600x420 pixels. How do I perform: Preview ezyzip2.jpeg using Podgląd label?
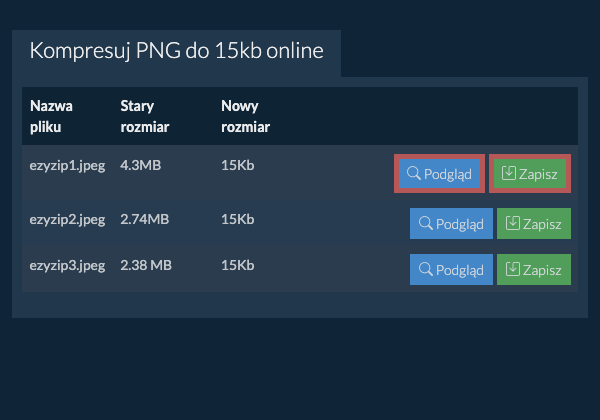point(460,224)
